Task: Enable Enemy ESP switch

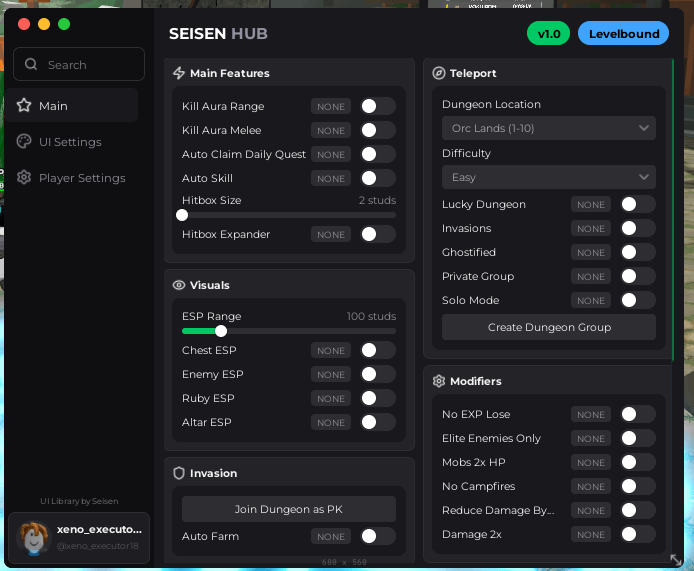Action: tap(378, 374)
